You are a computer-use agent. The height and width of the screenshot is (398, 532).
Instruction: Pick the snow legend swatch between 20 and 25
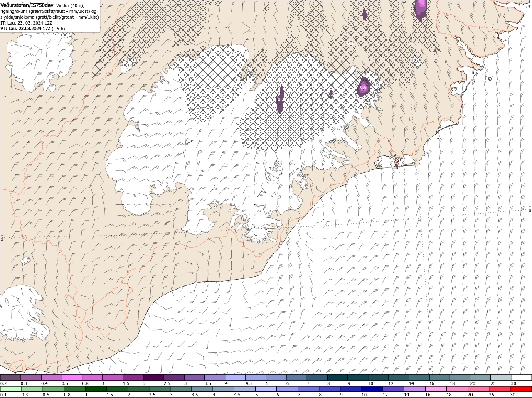point(480,378)
